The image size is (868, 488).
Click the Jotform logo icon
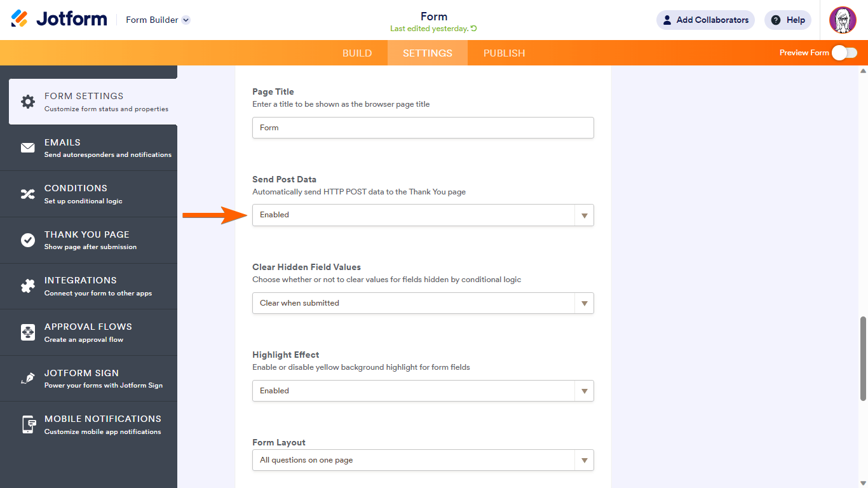pos(20,19)
